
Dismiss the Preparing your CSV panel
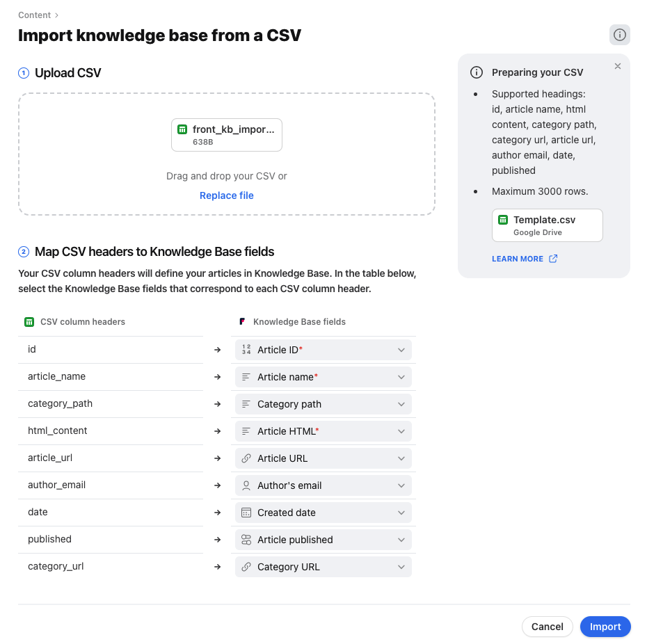[617, 66]
